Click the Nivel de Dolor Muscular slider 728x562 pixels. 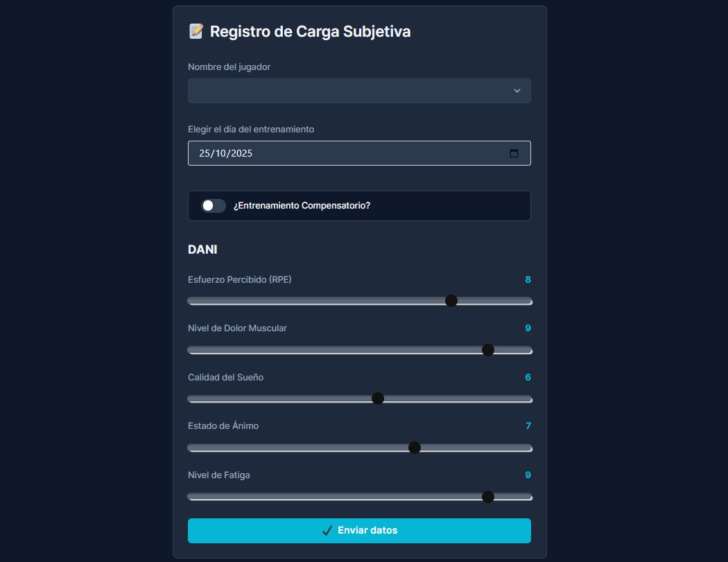488,350
